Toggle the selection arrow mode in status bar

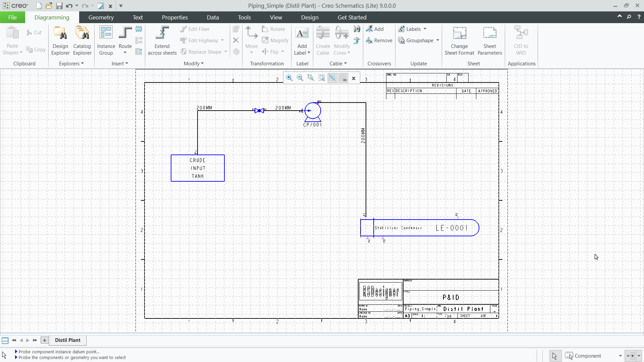tap(555, 356)
